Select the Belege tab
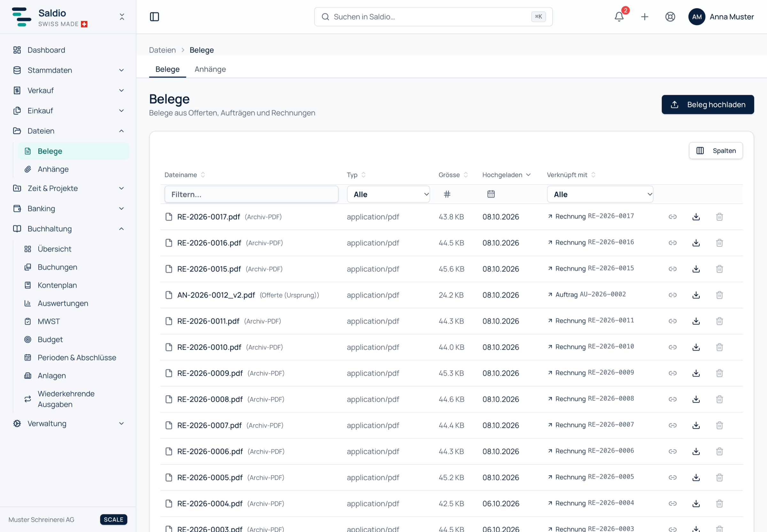This screenshot has width=767, height=532. coord(167,69)
